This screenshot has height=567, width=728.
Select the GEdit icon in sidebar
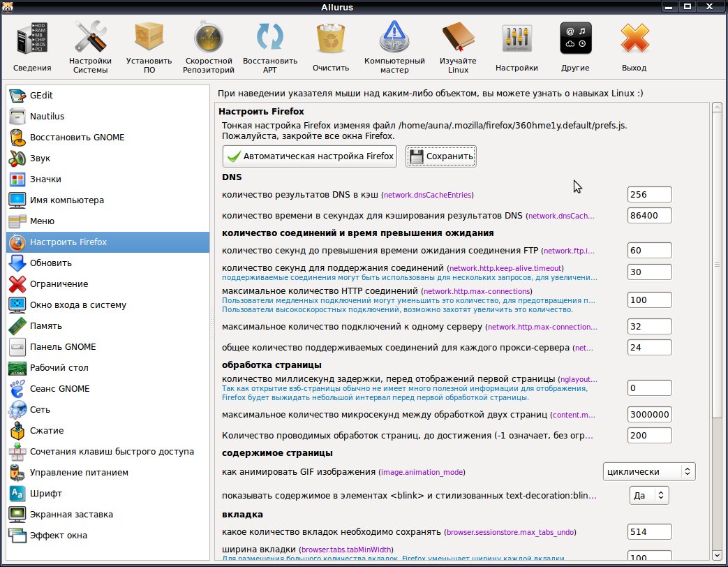coord(17,96)
